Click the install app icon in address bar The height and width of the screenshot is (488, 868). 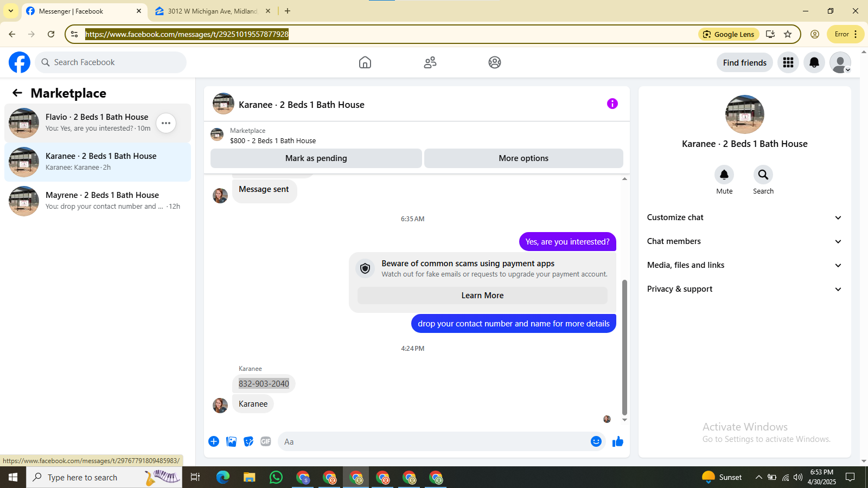pos(770,34)
